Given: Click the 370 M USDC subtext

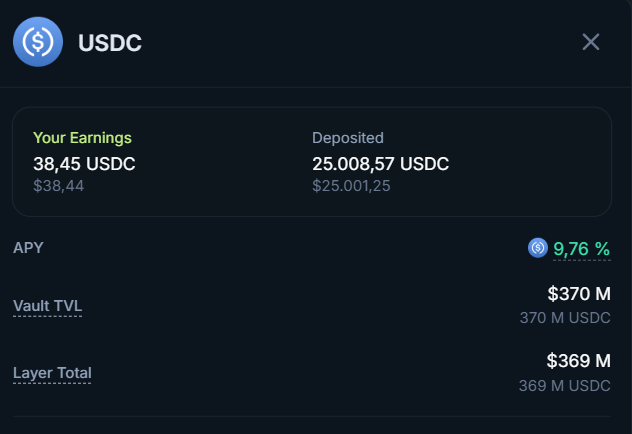Looking at the screenshot, I should [x=565, y=318].
